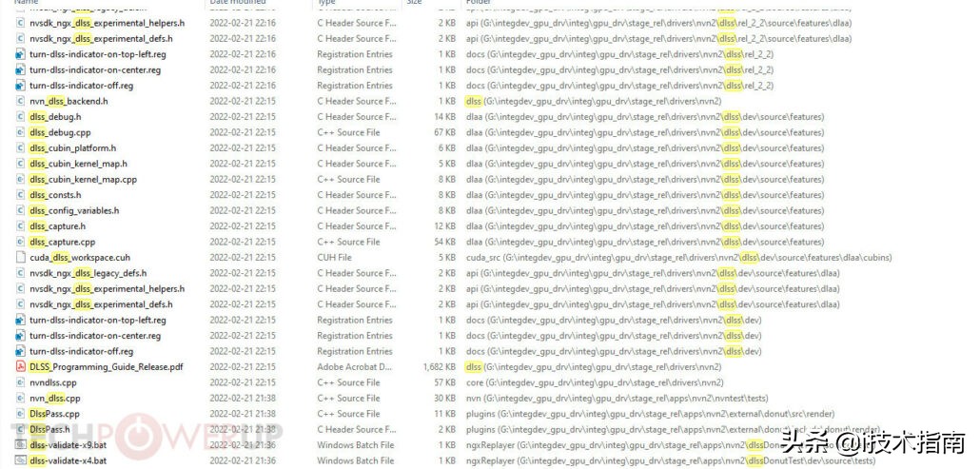Sort results by the Type column header
The image size is (980, 469).
point(327,3)
